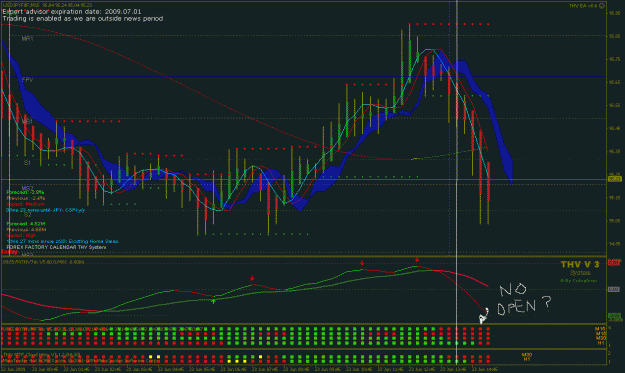Click the 'Forecast : 4.82M' news value
625x373 pixels.
pos(26,224)
